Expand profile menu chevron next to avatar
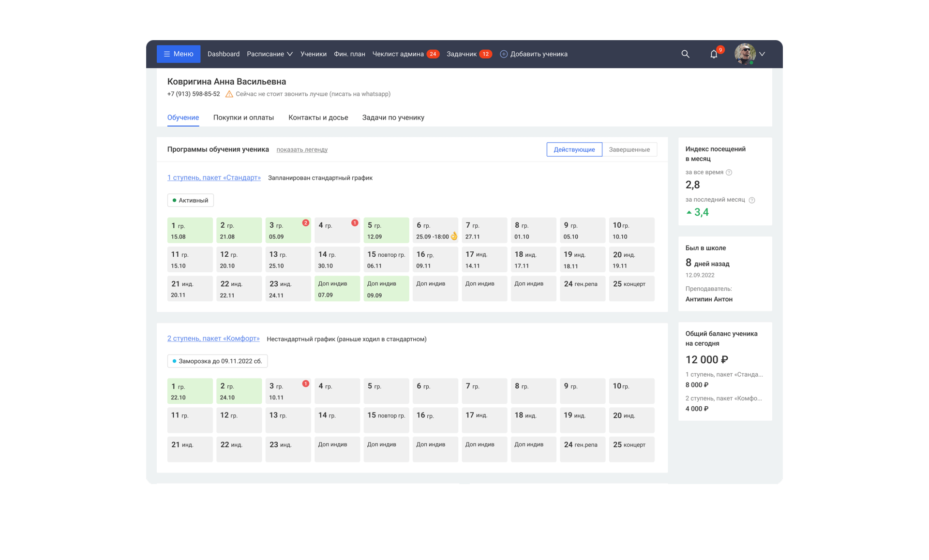Viewport: 929px width, 560px height. 762,54
